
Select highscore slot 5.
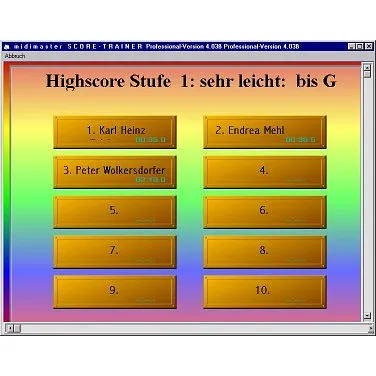click(x=115, y=212)
